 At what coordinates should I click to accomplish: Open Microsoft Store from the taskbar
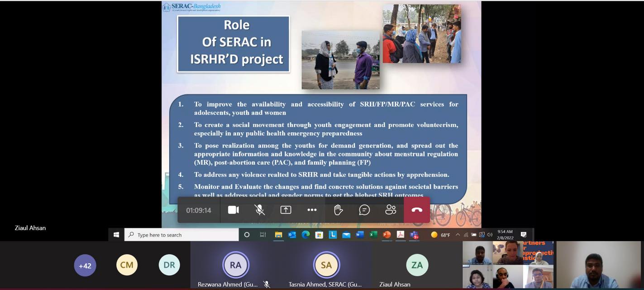tap(319, 235)
